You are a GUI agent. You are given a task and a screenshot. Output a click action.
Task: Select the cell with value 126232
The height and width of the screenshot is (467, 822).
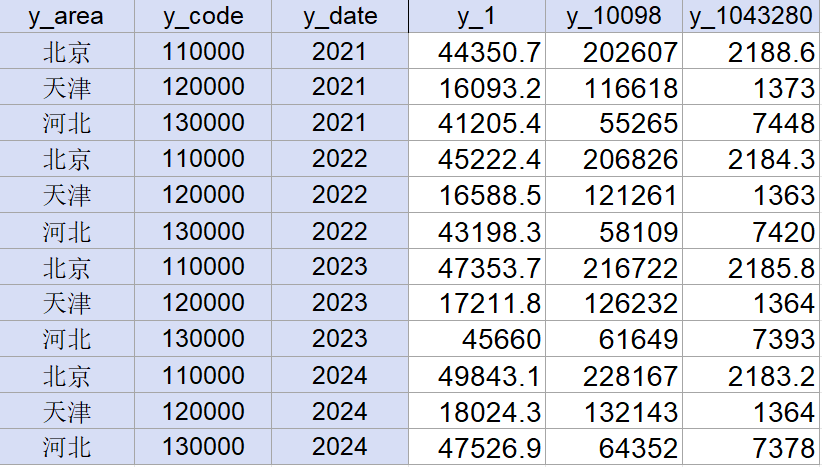(x=614, y=304)
